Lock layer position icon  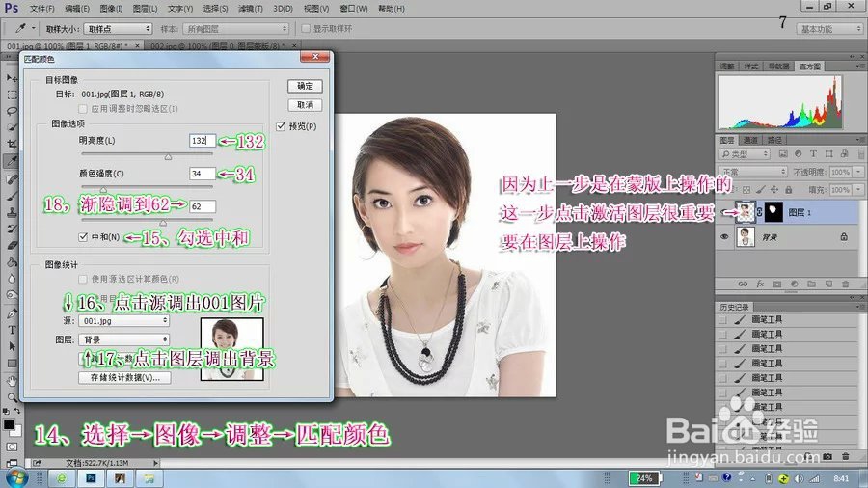pyautogui.click(x=774, y=190)
